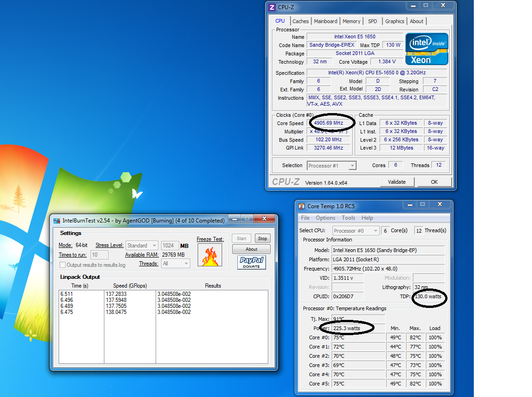Click the CPU-Z title bar app icon
Image resolution: width=532 pixels, height=397 pixels.
272,7
